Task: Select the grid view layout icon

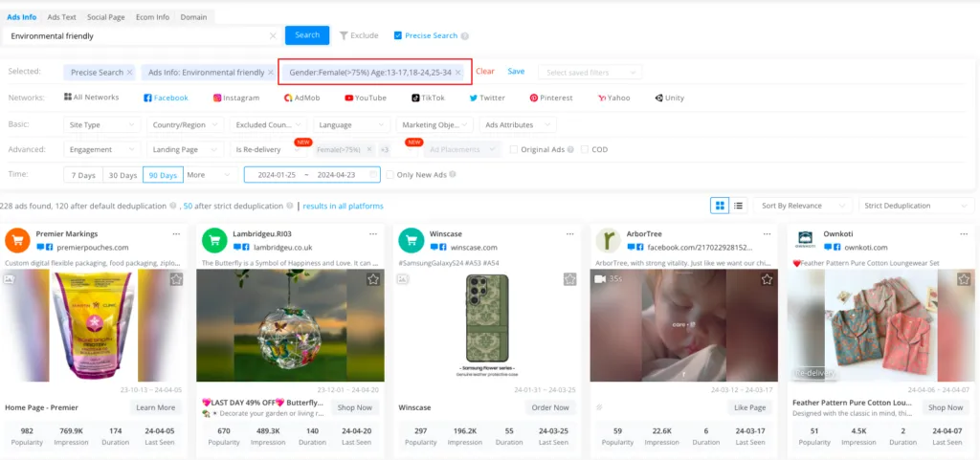Action: coord(720,206)
